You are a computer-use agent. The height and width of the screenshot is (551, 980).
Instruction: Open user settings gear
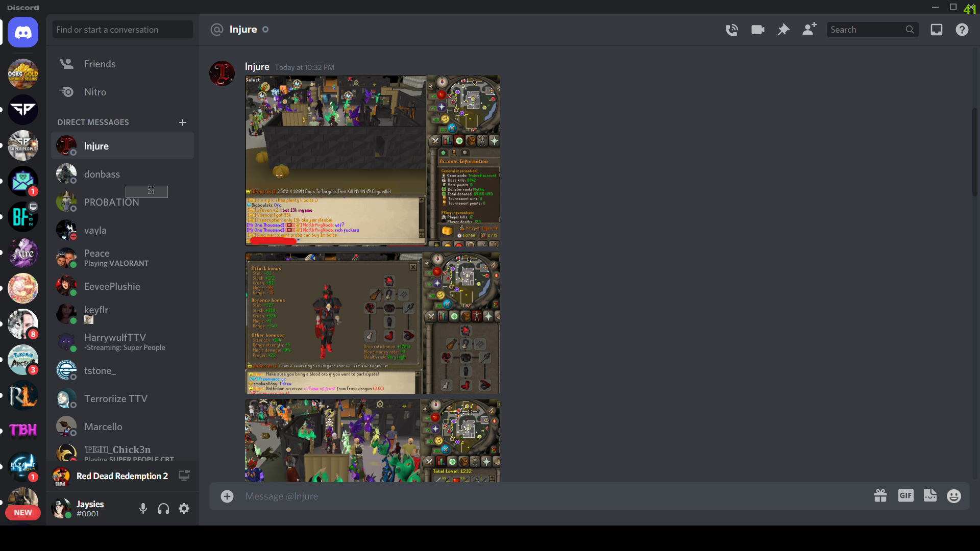184,508
